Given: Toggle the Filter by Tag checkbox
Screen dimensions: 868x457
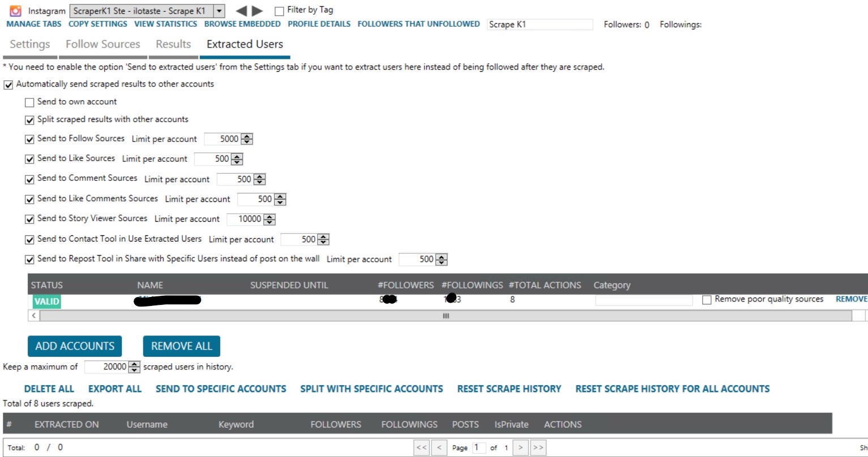Looking at the screenshot, I should click(x=279, y=11).
